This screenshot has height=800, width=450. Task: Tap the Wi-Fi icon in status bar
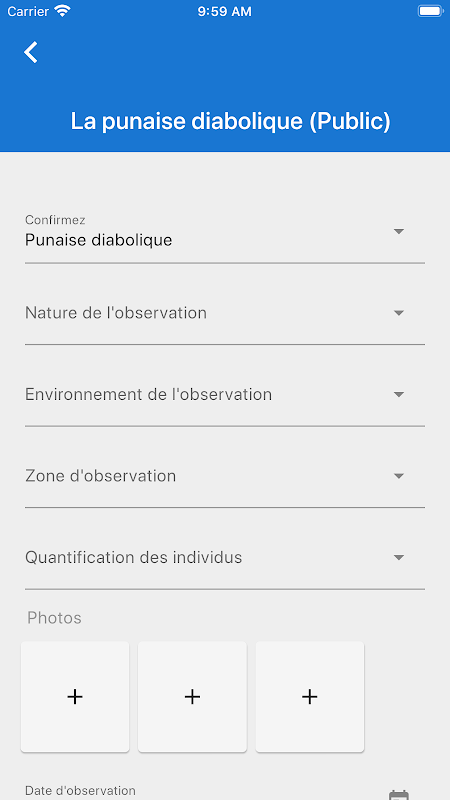coord(63,11)
